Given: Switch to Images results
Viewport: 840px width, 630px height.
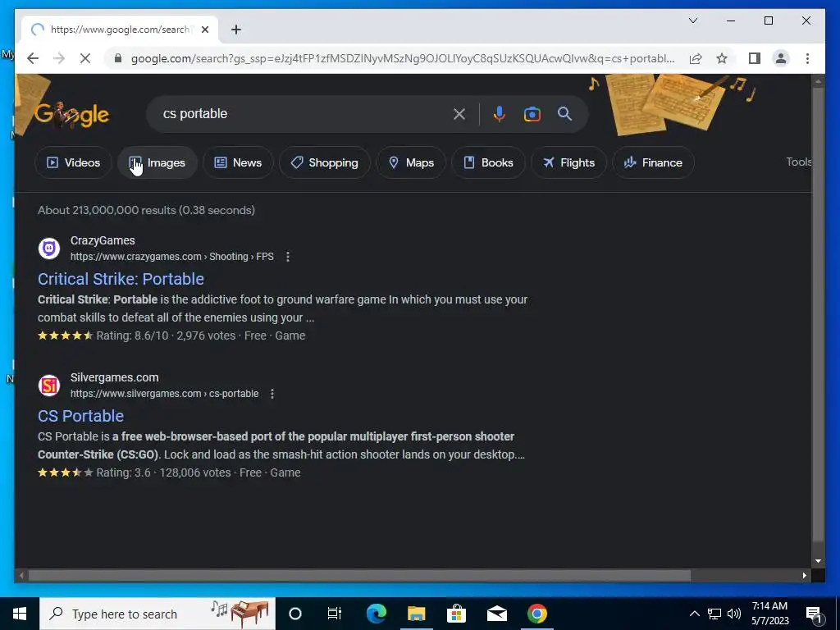Looking at the screenshot, I should click(x=157, y=162).
